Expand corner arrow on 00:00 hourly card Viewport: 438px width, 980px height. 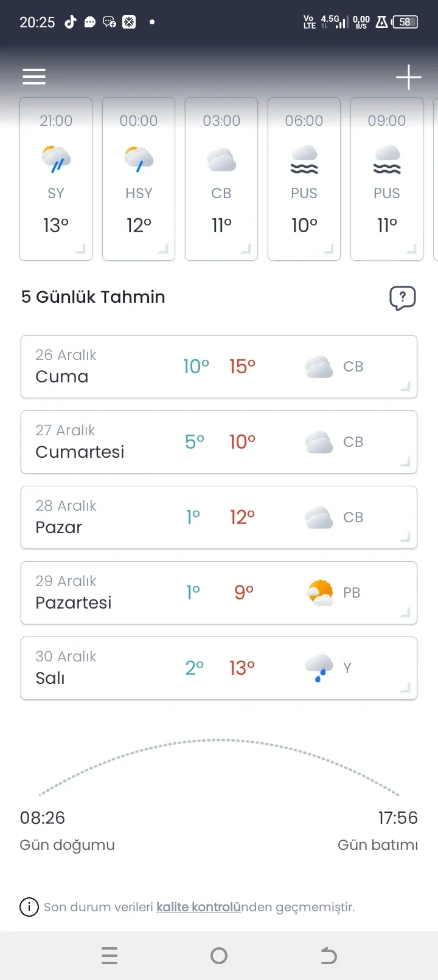click(163, 249)
